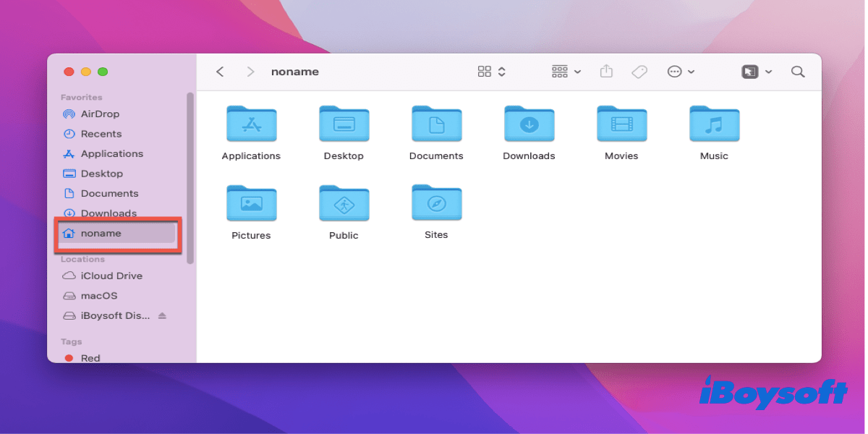Open AirDrop in the sidebar
The image size is (868, 434).
91,114
